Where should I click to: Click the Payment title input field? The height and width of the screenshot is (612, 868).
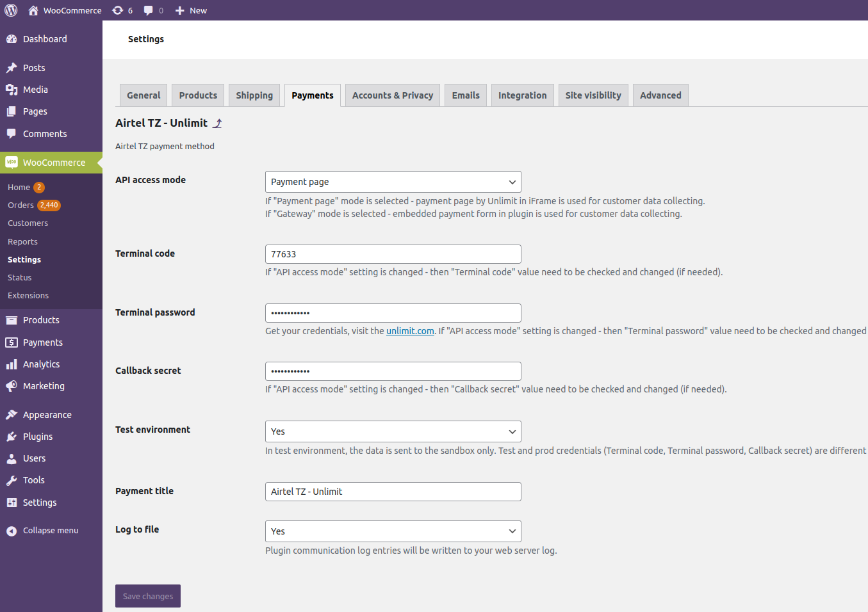393,492
